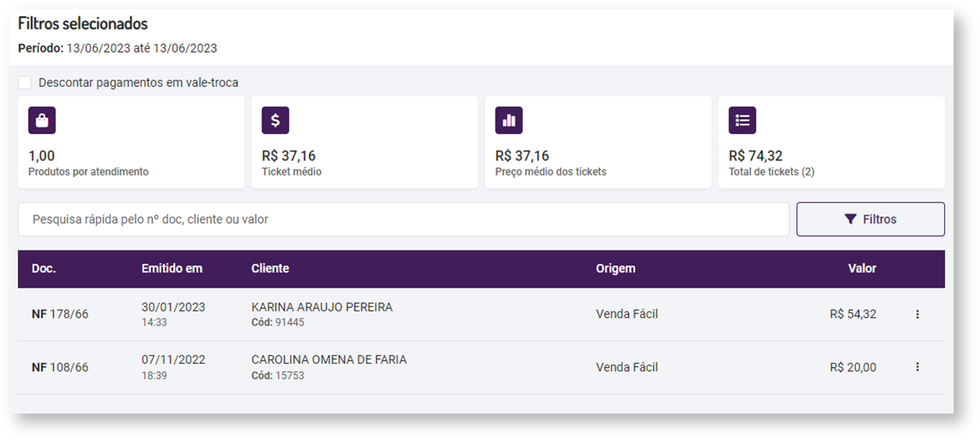Enable Descontar pagamentos em vale-troca checkbox

25,82
